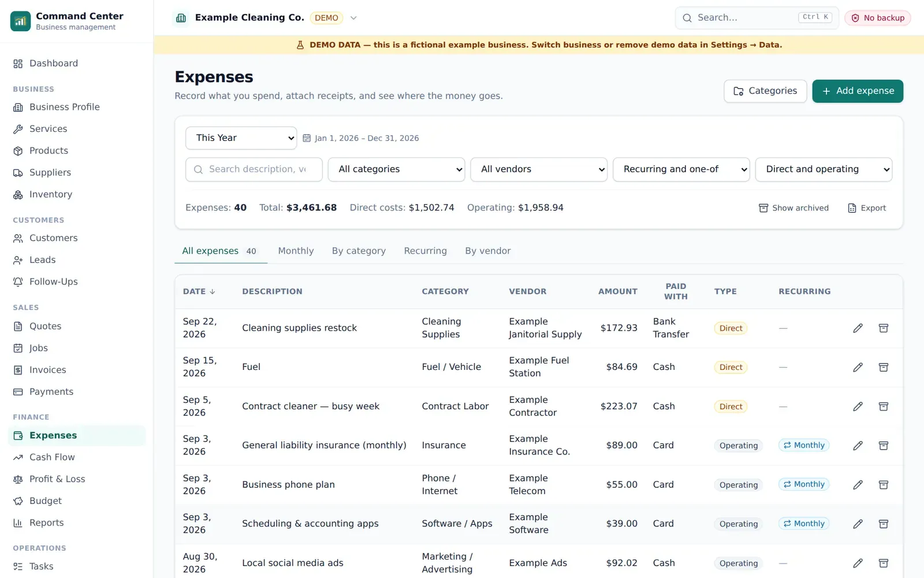Archive the Contract cleaner busy week expense
Viewport: 924px width, 578px height.
[x=883, y=406]
